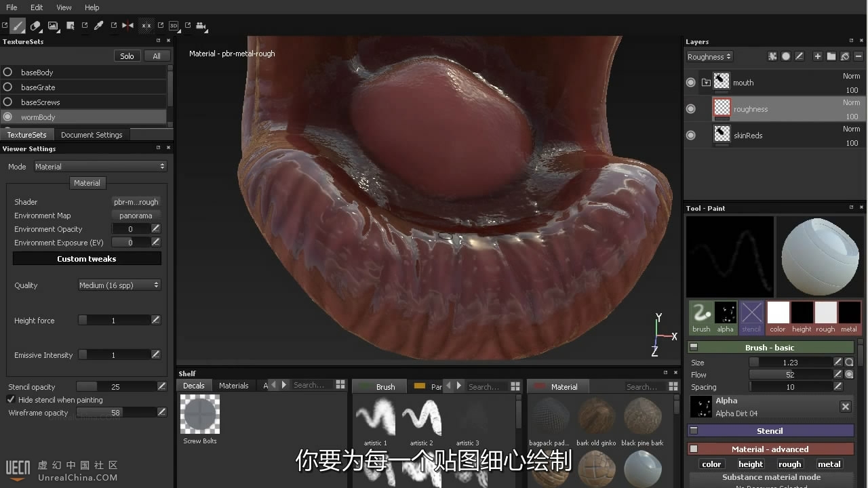
Task: Open the Quality Medium (16 spp) dropdown
Action: [x=119, y=285]
